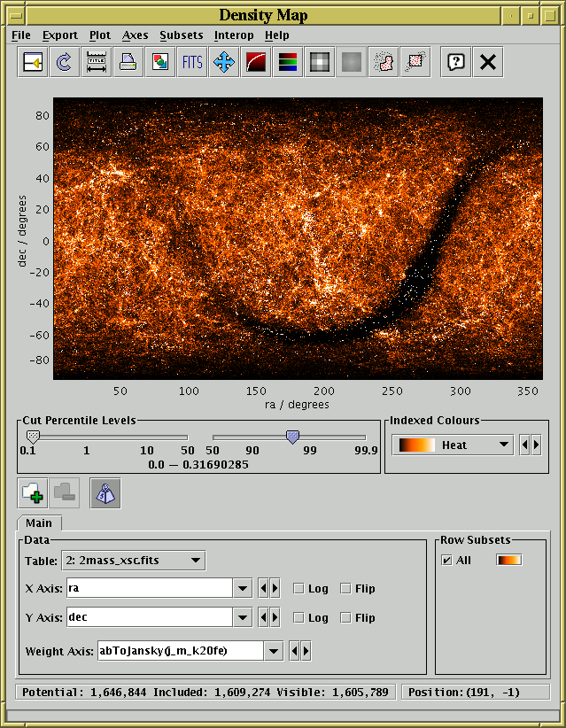Toggle the weight icon button
Viewport: 566px width, 728px height.
tap(105, 493)
